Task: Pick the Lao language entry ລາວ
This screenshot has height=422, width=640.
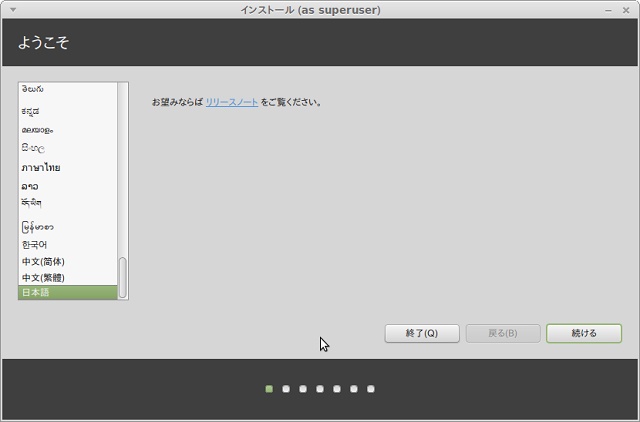Action: pos(30,186)
